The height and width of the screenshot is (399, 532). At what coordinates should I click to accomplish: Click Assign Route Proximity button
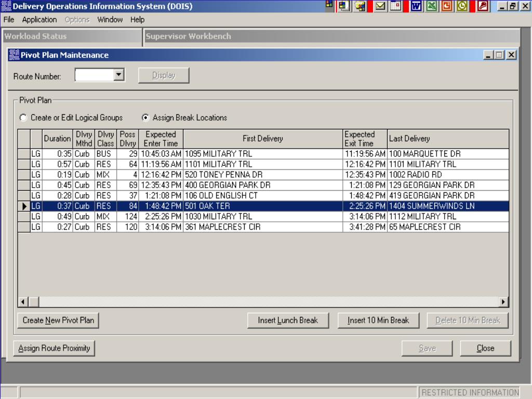pyautogui.click(x=54, y=348)
